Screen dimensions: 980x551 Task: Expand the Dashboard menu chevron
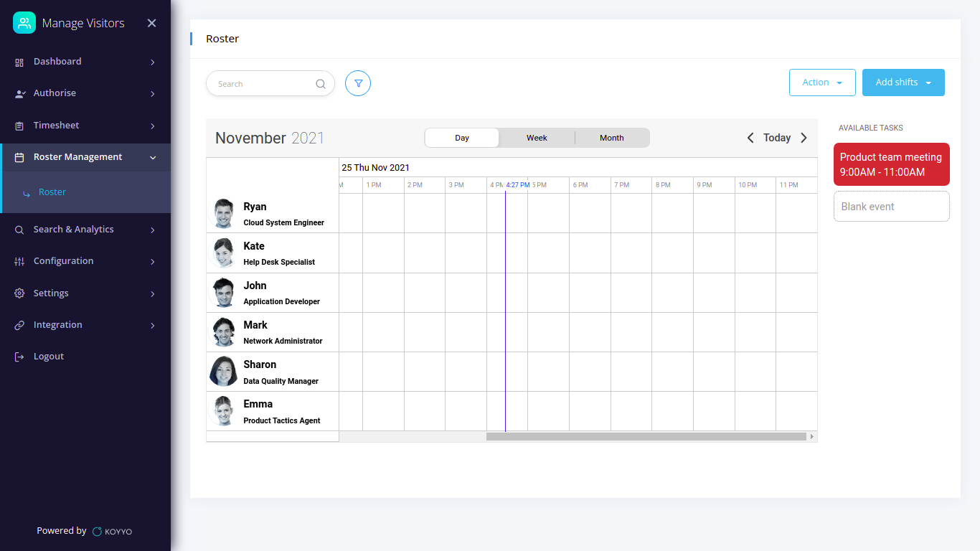153,62
